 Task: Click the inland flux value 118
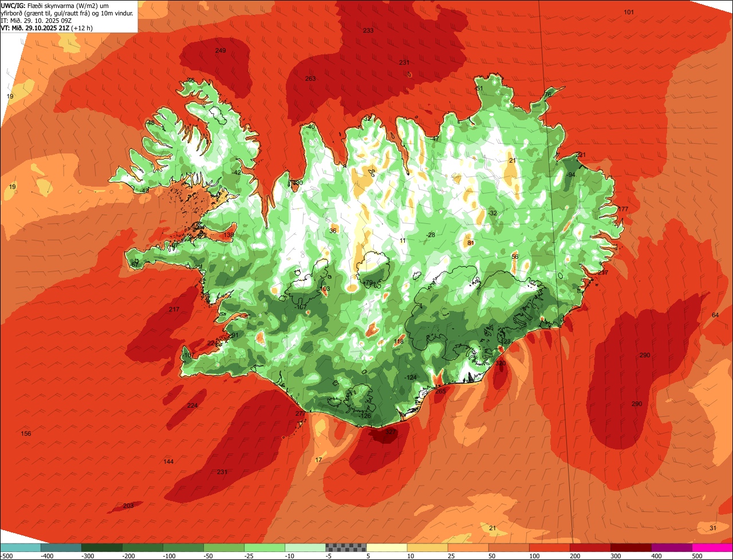pyautogui.click(x=399, y=341)
